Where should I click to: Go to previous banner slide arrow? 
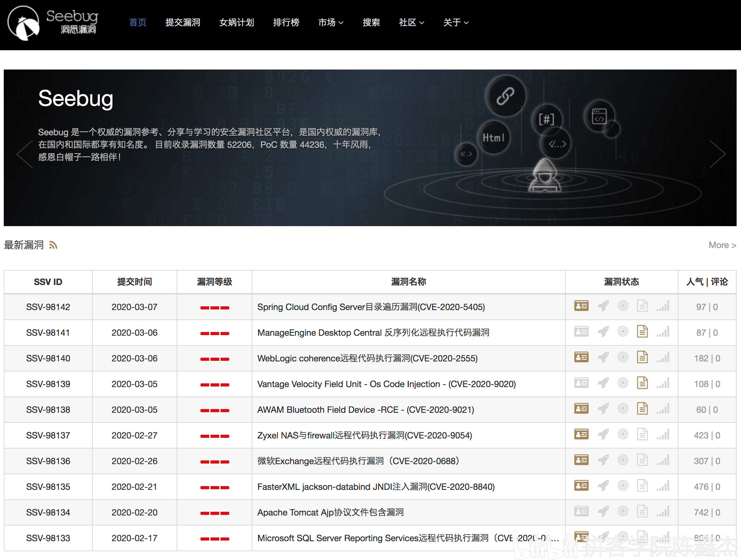(x=25, y=154)
